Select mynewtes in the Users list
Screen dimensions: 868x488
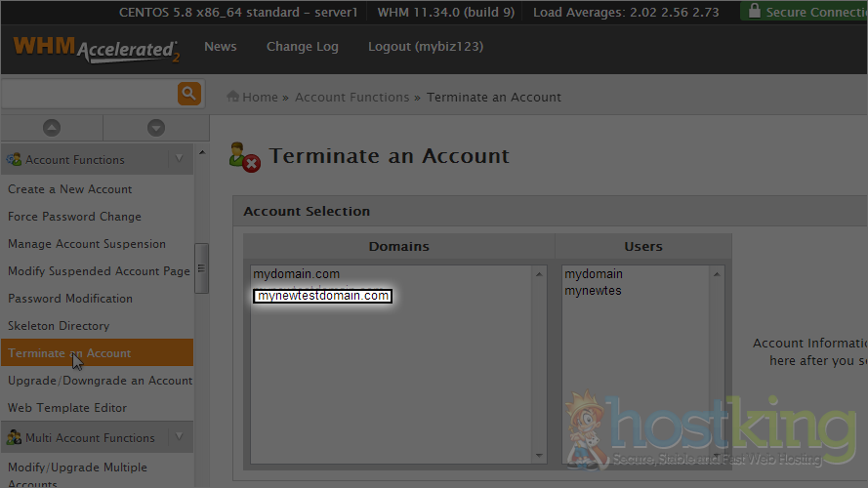click(593, 291)
